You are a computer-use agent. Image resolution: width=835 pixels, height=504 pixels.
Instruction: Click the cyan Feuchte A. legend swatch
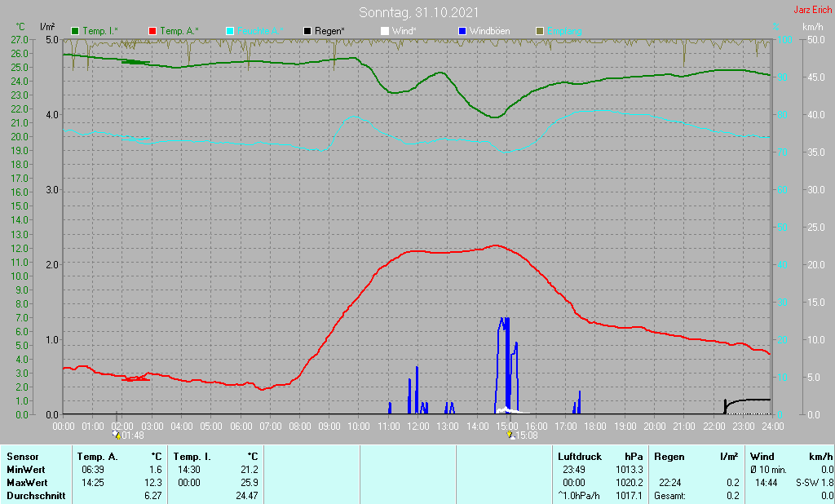click(230, 32)
